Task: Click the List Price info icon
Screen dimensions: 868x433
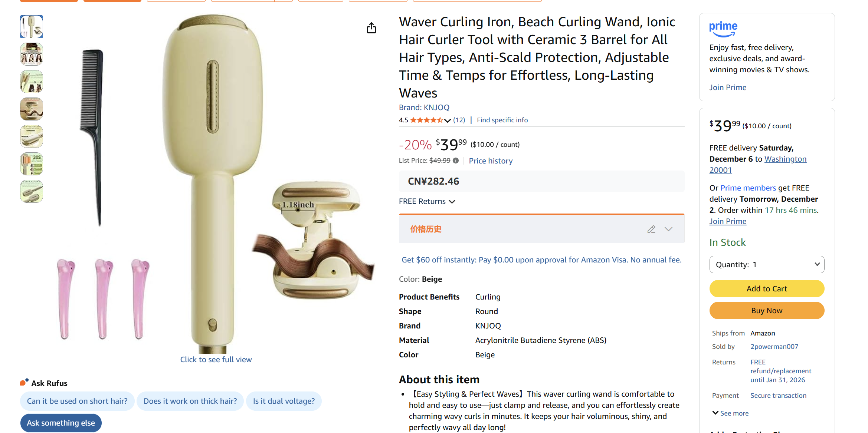Action: (456, 161)
